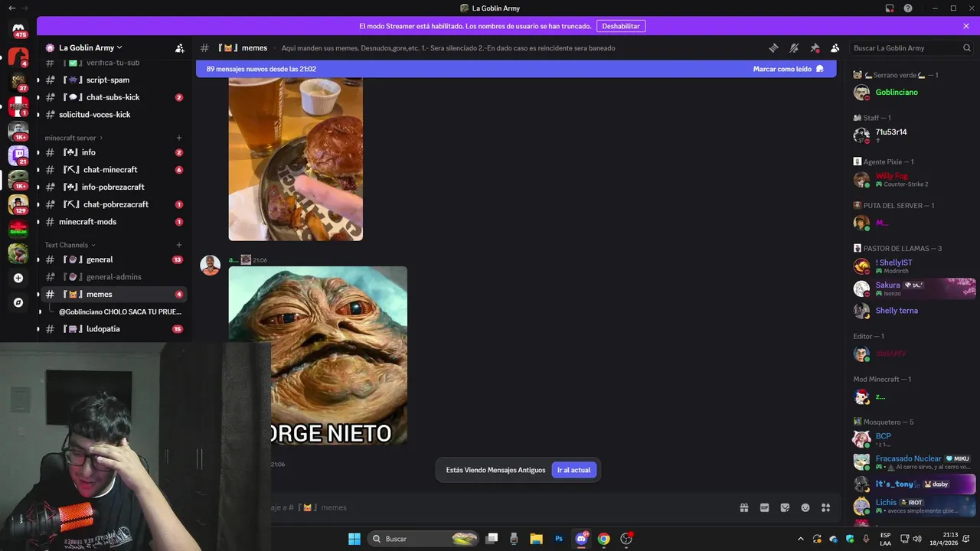Select the memes channel in sidebar
This screenshot has width=980, height=551.
pos(113,294)
